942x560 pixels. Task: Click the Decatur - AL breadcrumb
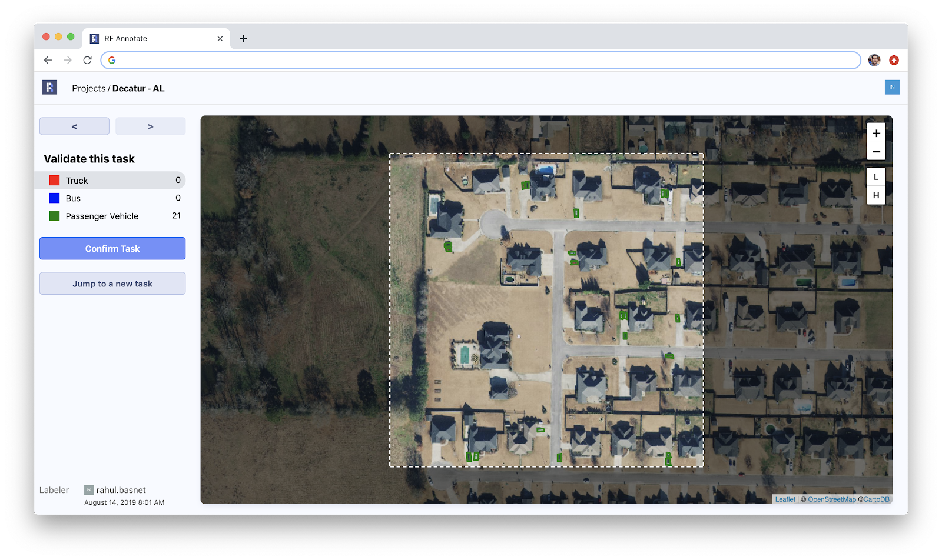click(138, 88)
